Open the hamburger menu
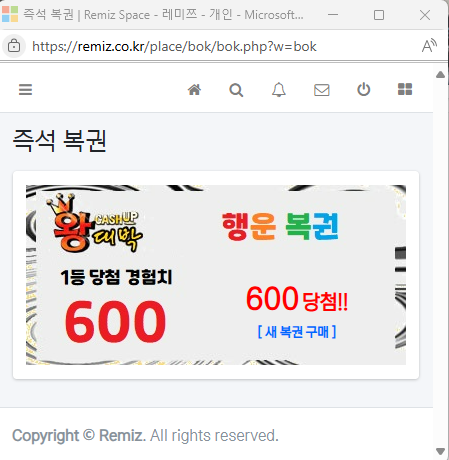This screenshot has height=460, width=449. [x=25, y=90]
